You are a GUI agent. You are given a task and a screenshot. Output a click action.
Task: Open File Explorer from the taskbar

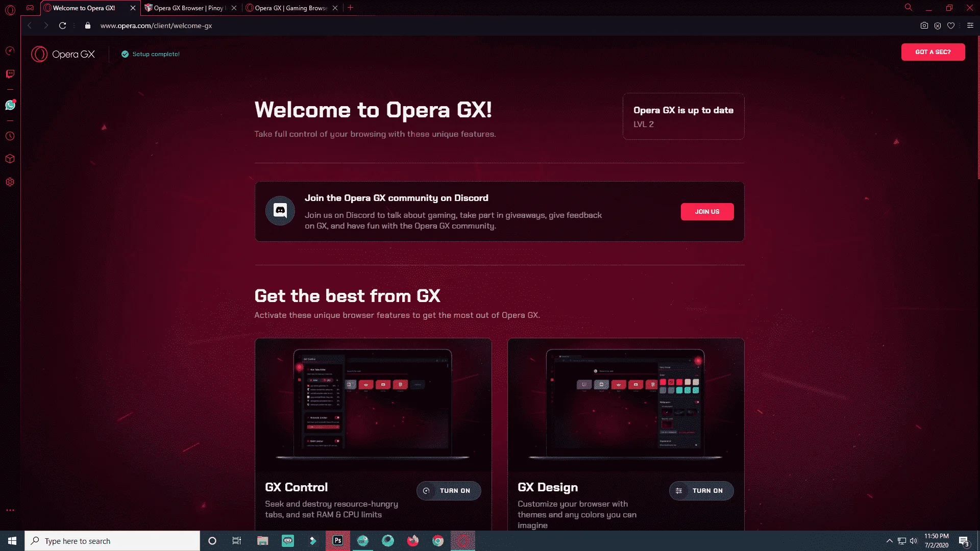tap(263, 541)
